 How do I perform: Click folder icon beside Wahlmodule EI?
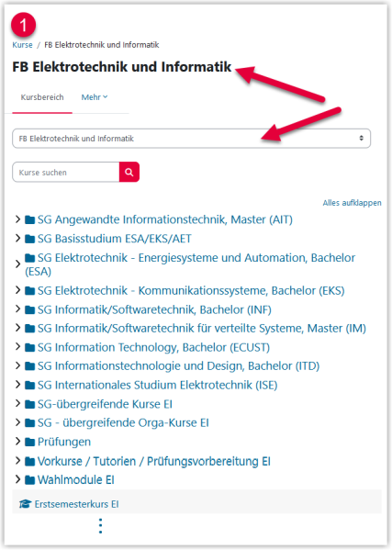pyautogui.click(x=29, y=480)
